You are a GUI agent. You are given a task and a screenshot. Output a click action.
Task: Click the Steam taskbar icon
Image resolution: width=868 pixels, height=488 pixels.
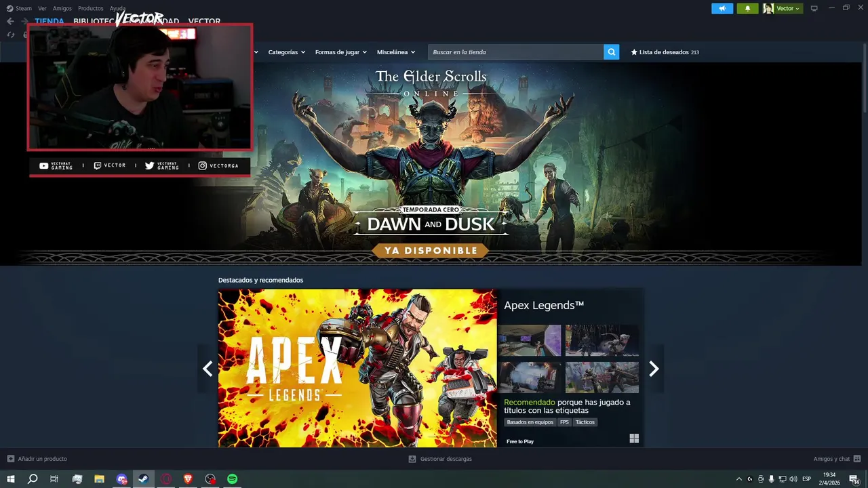(x=143, y=479)
